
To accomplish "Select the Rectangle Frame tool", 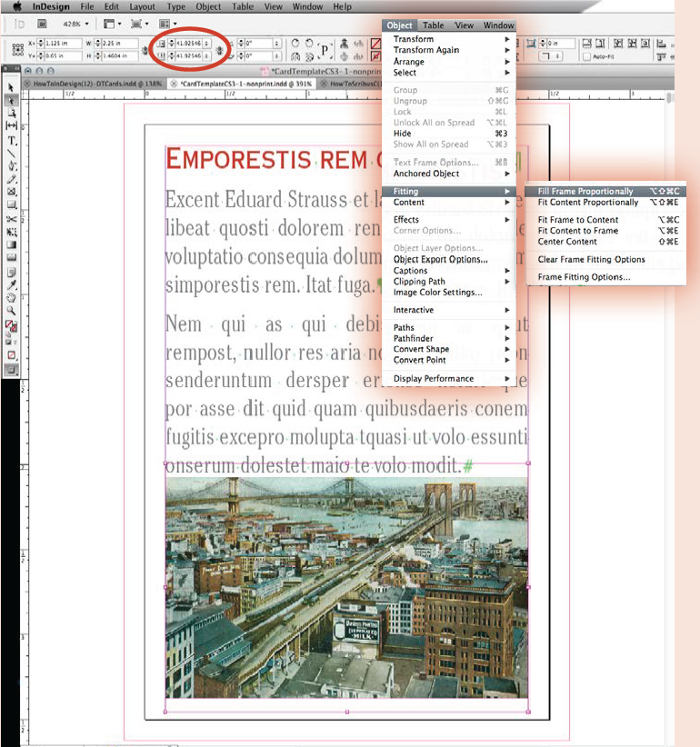I will point(12,192).
